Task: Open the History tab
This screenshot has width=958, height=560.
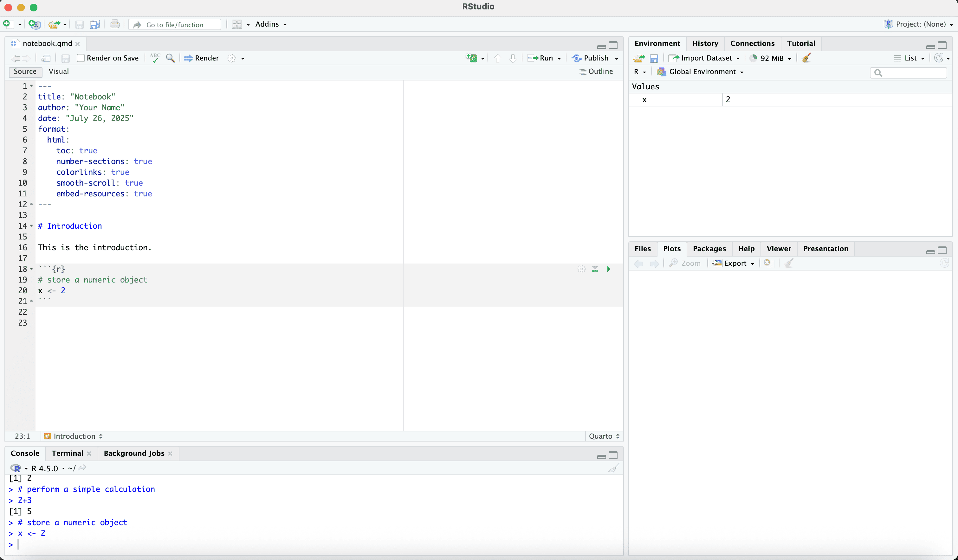Action: coord(705,43)
